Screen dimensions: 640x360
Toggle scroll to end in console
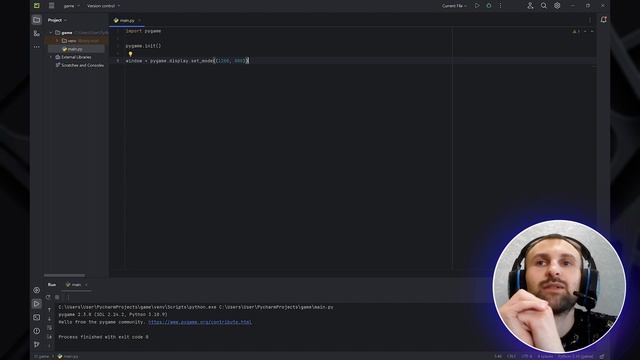click(x=49, y=337)
